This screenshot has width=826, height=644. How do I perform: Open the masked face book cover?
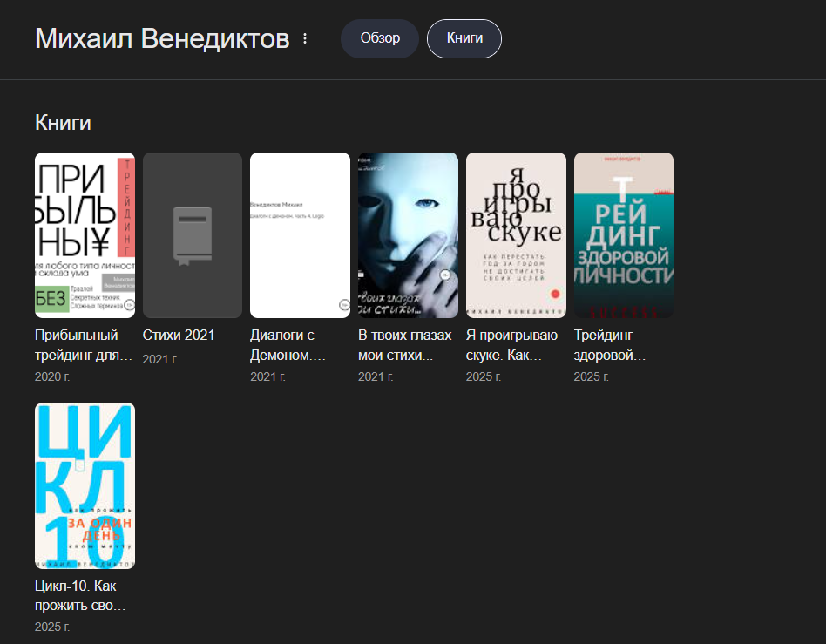coord(408,235)
